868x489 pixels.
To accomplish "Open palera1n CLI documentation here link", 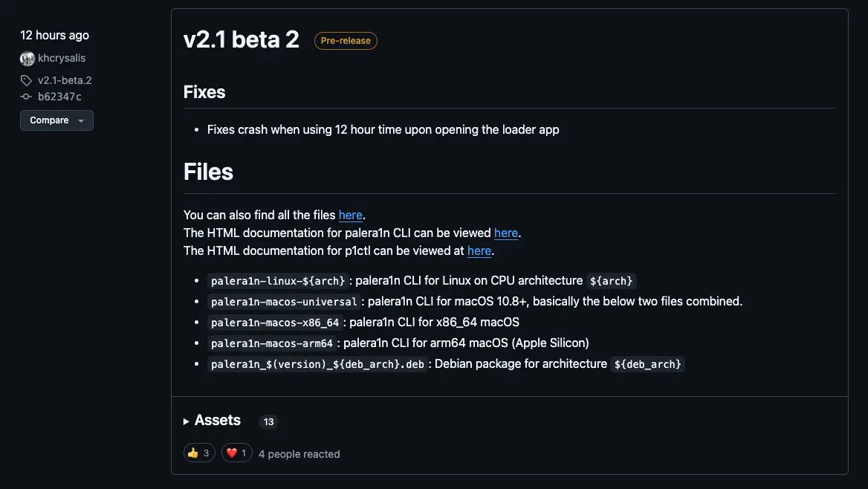I will click(x=505, y=233).
